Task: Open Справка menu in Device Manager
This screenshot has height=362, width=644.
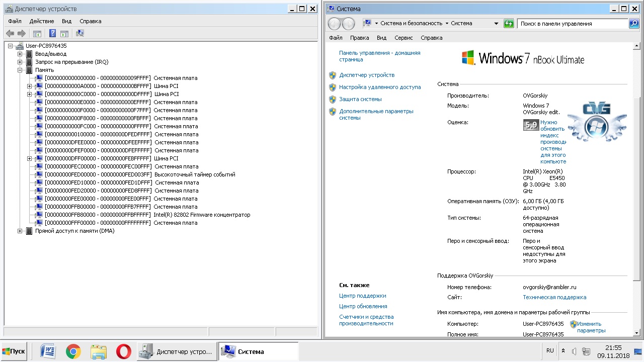Action: pos(91,21)
